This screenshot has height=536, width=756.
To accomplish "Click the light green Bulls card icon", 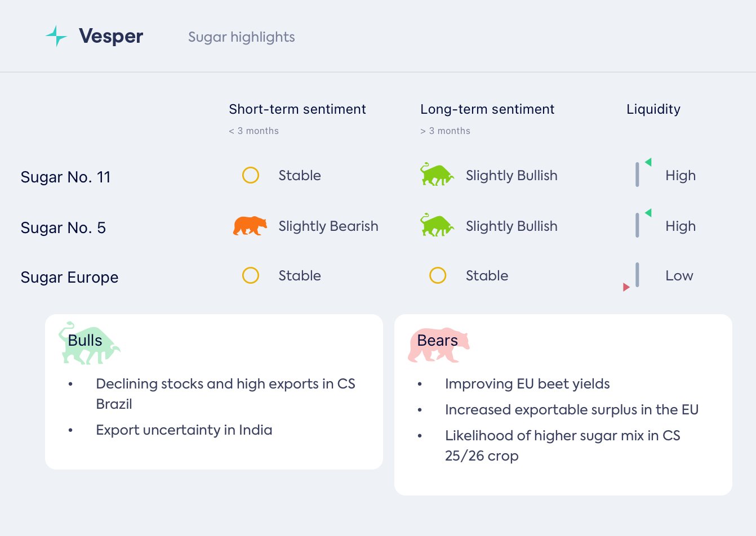I will point(88,343).
